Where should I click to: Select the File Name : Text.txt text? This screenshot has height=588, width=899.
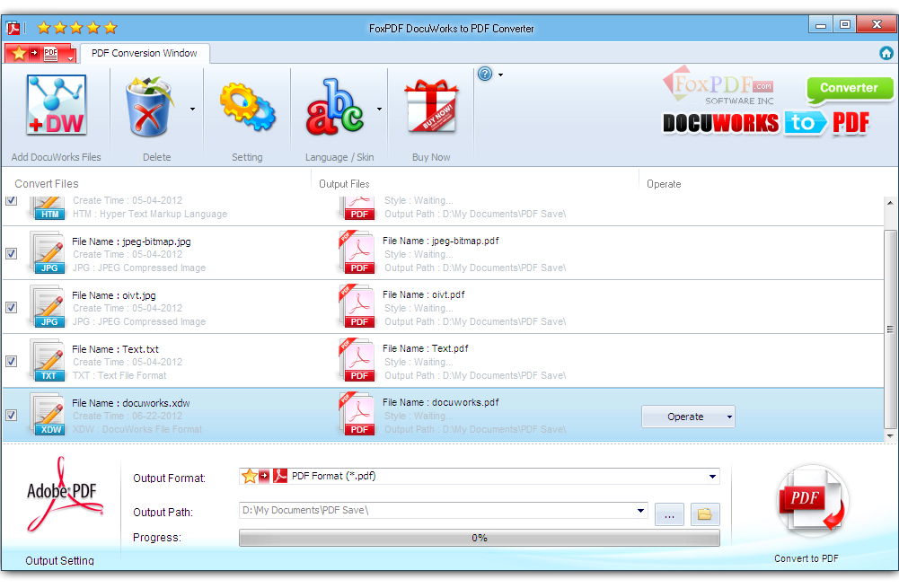coord(115,349)
